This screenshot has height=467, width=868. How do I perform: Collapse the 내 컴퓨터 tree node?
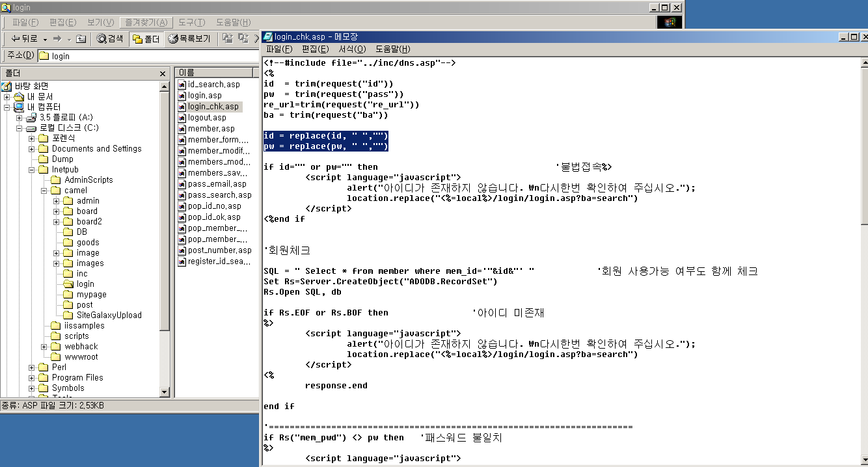coord(7,107)
